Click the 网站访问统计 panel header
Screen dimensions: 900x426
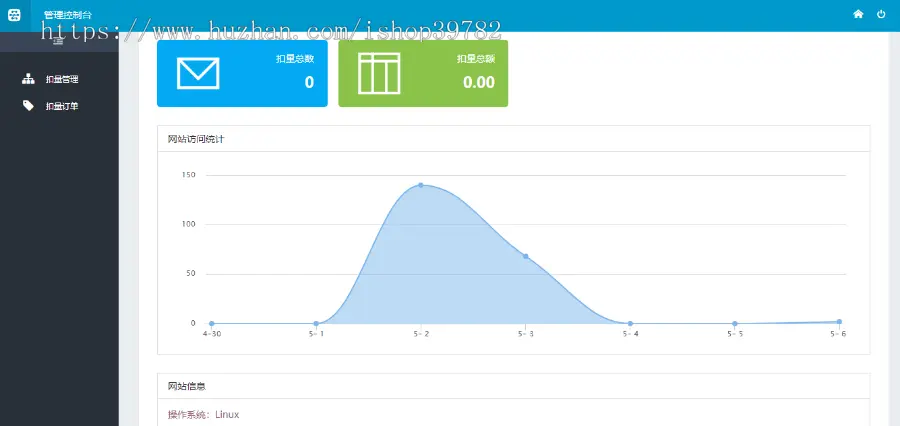514,139
